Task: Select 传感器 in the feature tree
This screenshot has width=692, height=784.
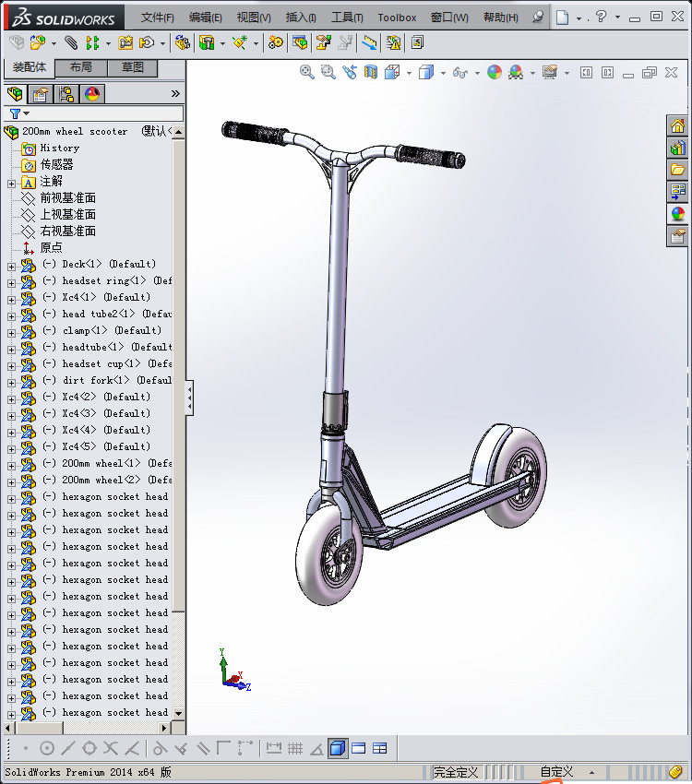Action: pos(56,164)
